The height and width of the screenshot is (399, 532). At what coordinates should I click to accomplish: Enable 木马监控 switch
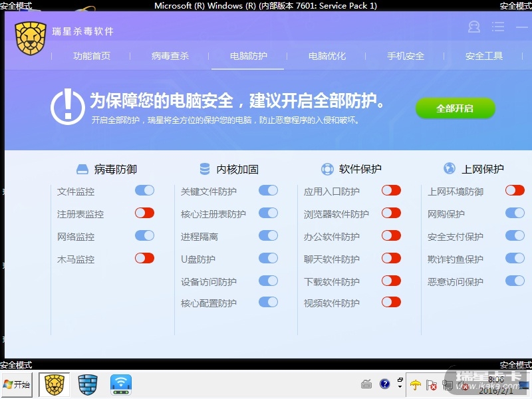[144, 259]
